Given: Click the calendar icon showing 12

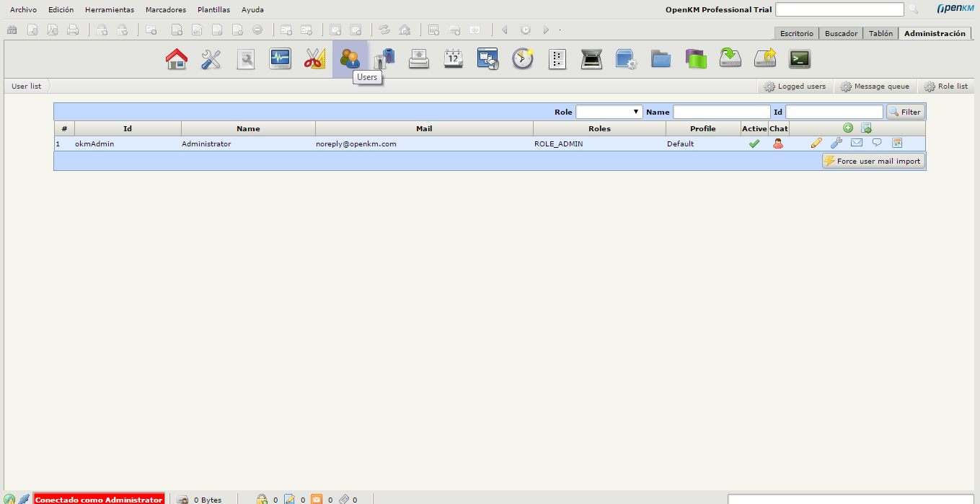Looking at the screenshot, I should (x=454, y=58).
